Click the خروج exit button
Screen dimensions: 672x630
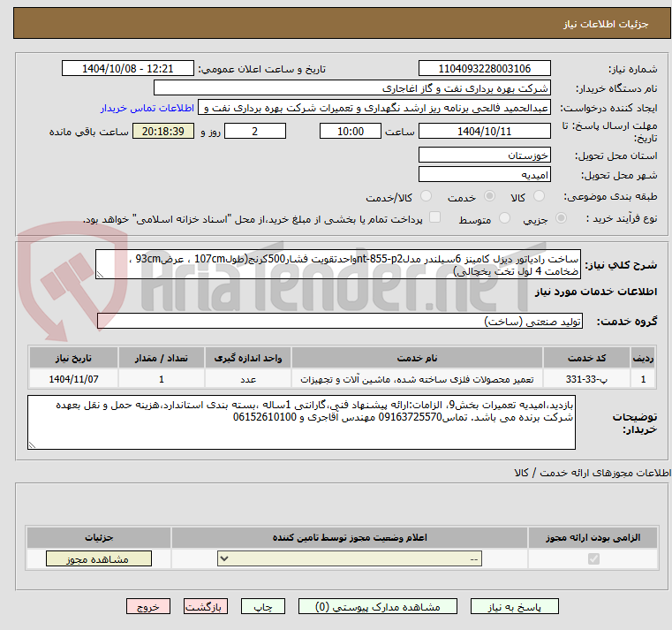tap(148, 606)
